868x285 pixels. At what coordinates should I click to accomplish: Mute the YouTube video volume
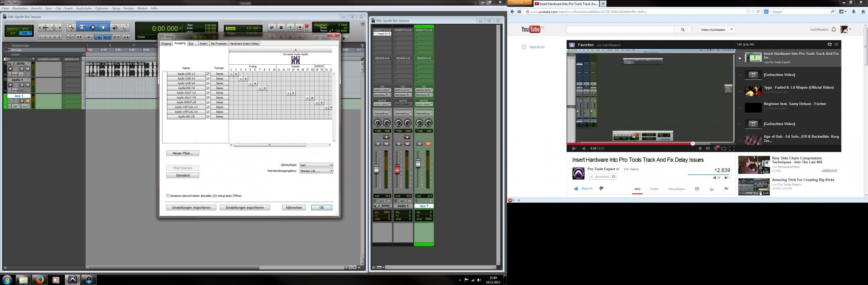click(x=584, y=148)
